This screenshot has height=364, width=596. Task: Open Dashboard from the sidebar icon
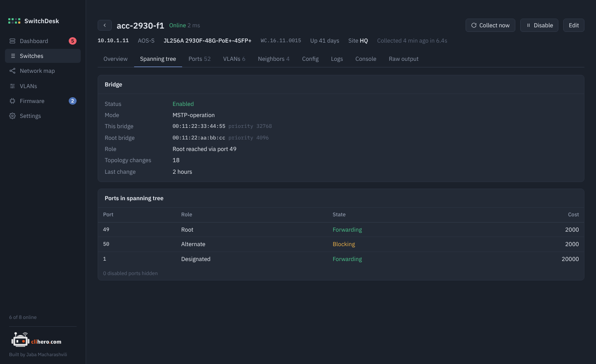(x=12, y=41)
